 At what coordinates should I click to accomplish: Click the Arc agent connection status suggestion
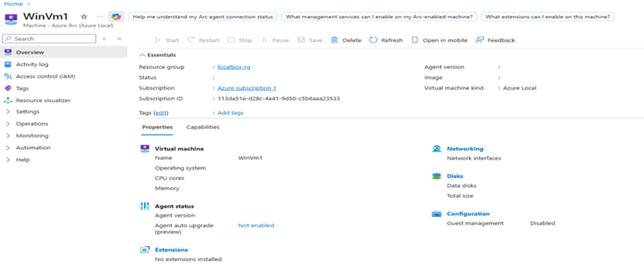coord(203,17)
